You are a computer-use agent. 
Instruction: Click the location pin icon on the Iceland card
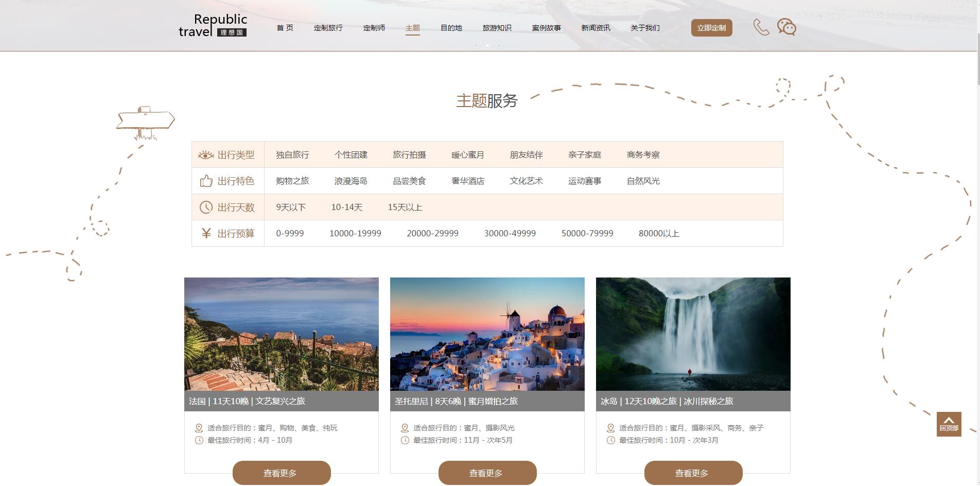610,427
